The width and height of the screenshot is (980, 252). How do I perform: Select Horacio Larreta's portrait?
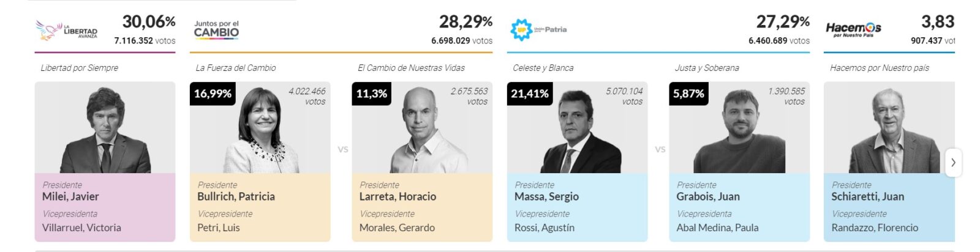[x=423, y=132]
